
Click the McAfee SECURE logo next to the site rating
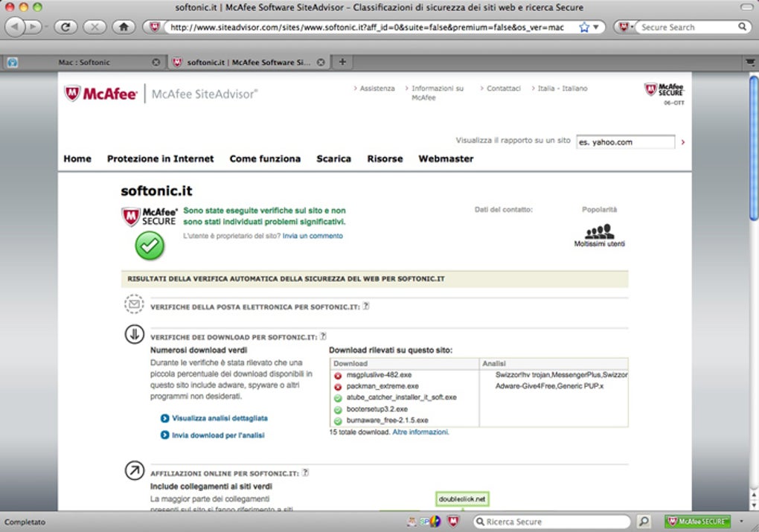click(x=149, y=217)
